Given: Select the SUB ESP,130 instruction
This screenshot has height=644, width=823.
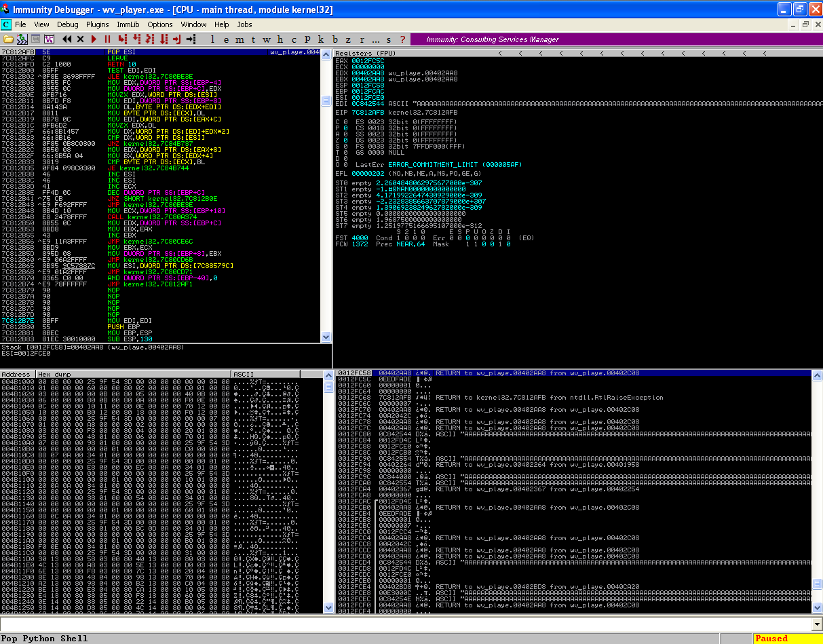Looking at the screenshot, I should click(161, 339).
